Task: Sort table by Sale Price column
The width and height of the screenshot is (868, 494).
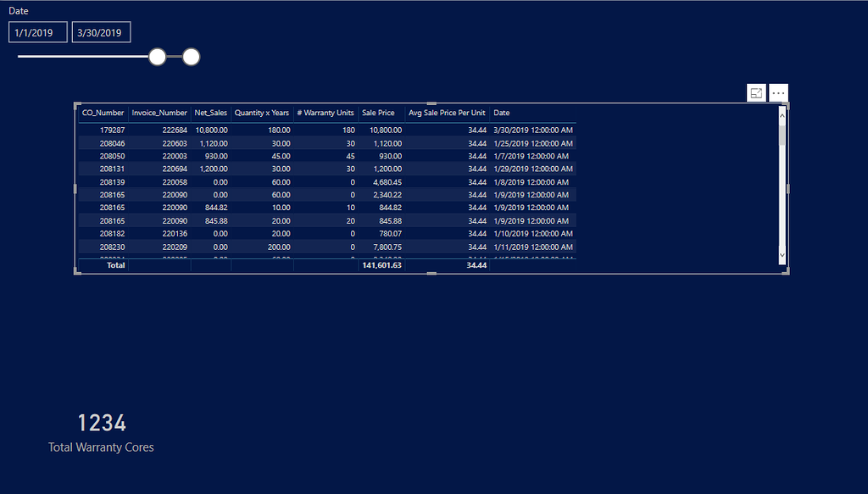Action: click(378, 112)
